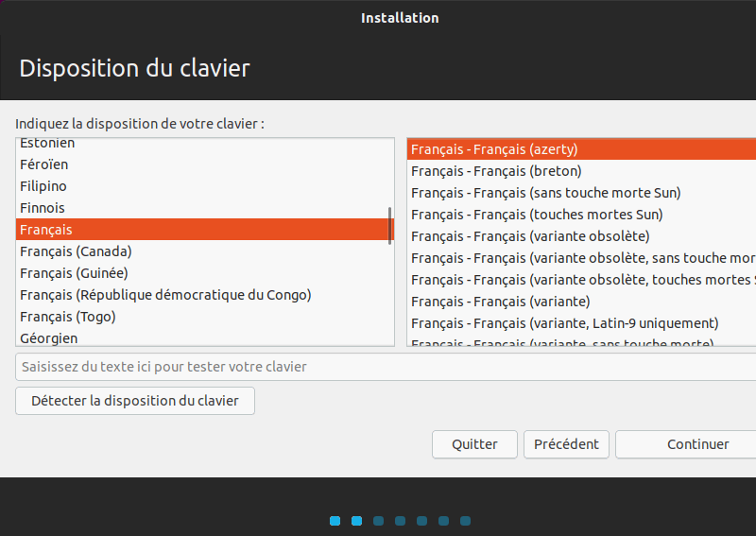
Task: Select Finnois keyboard language
Action: [43, 208]
